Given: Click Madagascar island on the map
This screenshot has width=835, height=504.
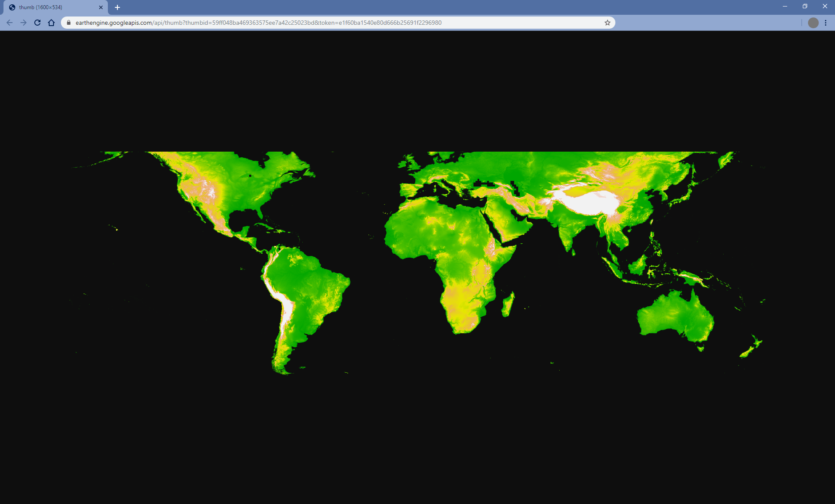Looking at the screenshot, I should 508,304.
